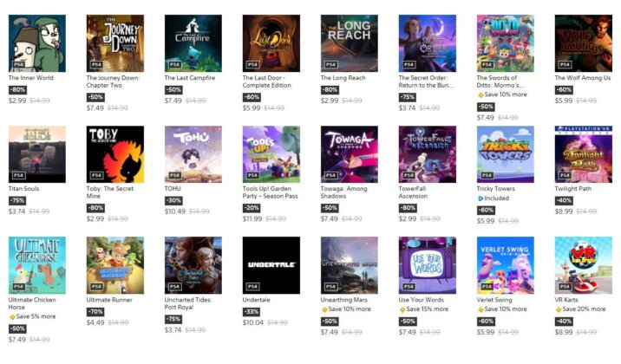621x364 pixels.
Task: Select The Journey Down Chapter Two cover
Action: [x=115, y=43]
